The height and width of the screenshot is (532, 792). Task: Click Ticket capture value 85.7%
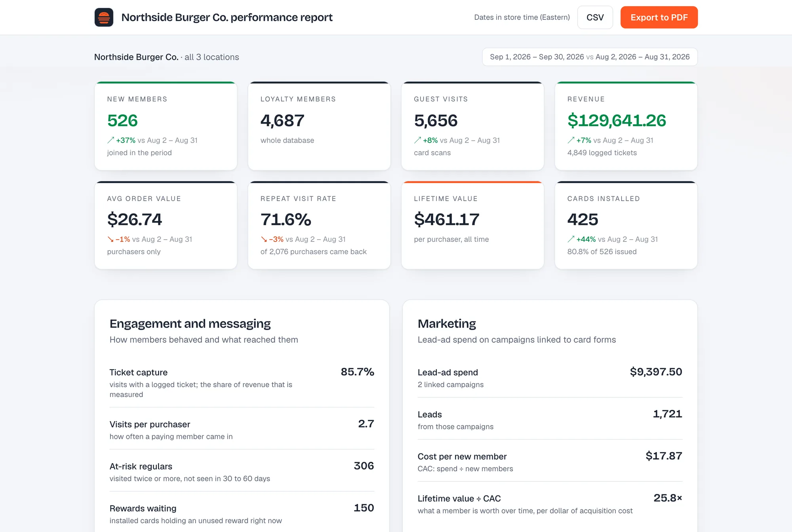(357, 372)
